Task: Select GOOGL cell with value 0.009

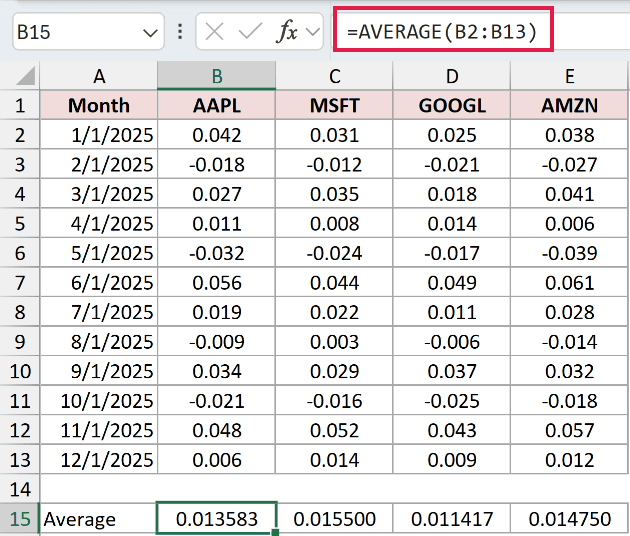Action: coord(452,460)
